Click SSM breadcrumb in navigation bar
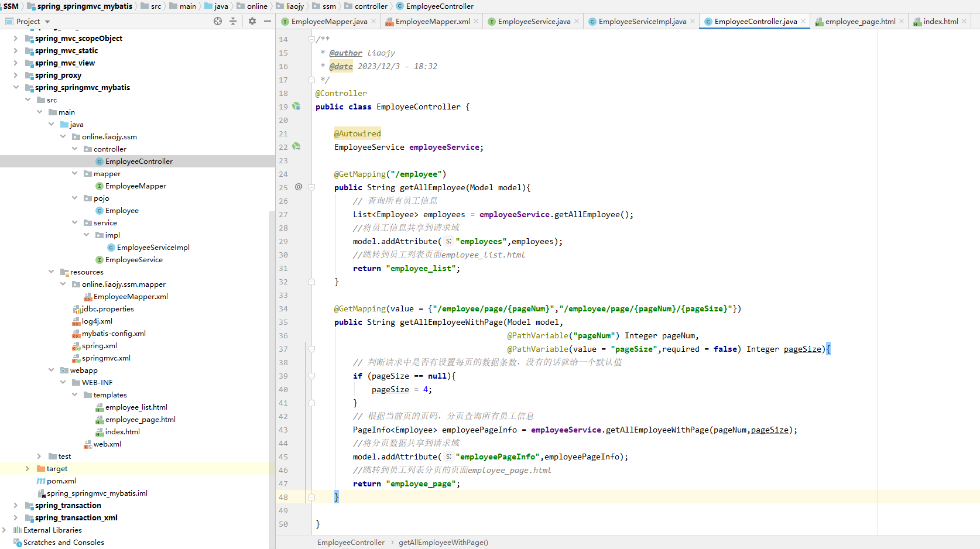Viewport: 980px width, 549px height. coord(11,6)
